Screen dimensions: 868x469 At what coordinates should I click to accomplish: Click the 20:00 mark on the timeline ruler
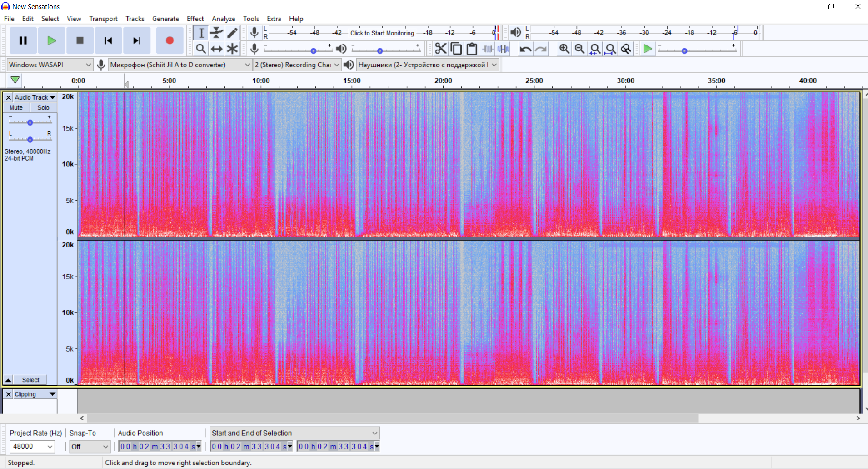point(443,81)
